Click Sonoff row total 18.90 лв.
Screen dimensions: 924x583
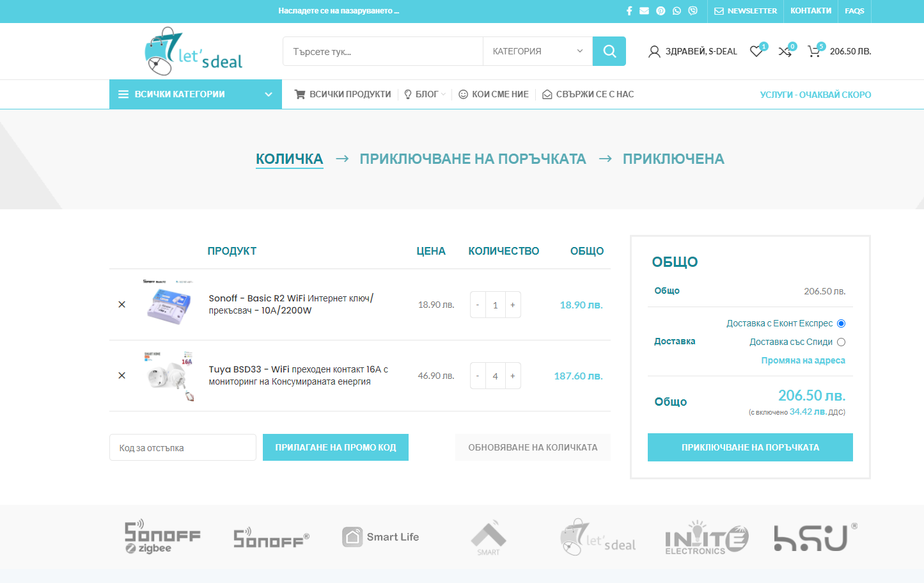581,305
